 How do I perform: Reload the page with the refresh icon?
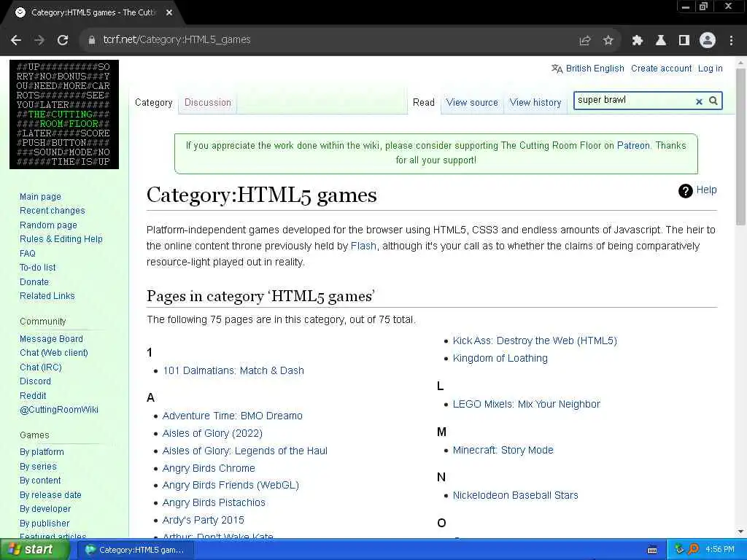pyautogui.click(x=63, y=40)
